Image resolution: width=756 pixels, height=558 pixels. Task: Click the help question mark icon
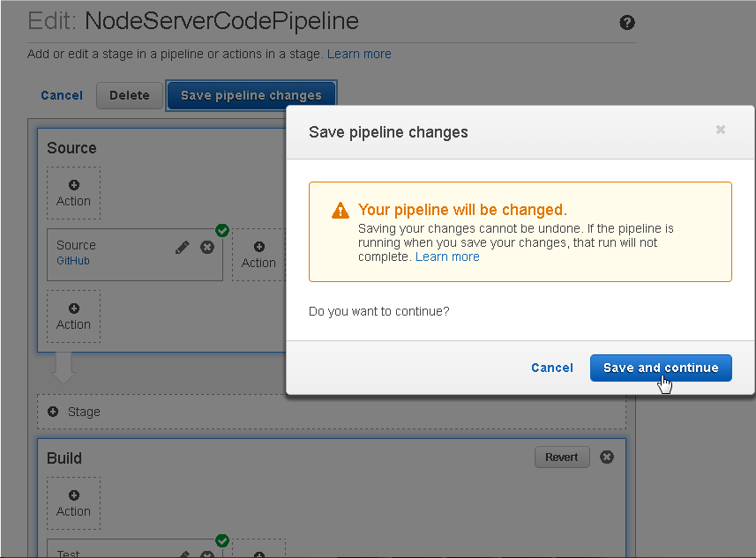[x=627, y=22]
